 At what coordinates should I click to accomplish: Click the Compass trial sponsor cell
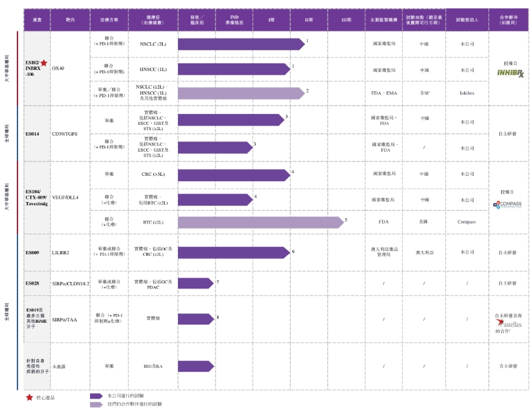tap(467, 221)
